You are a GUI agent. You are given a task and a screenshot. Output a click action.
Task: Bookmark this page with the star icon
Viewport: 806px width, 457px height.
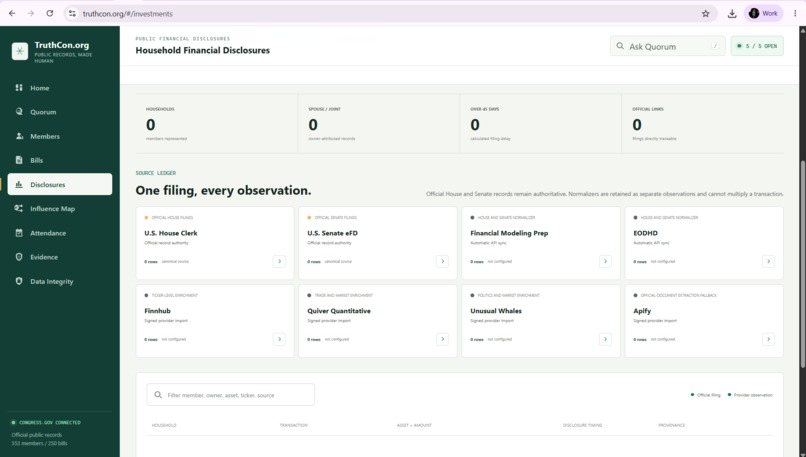tap(705, 14)
